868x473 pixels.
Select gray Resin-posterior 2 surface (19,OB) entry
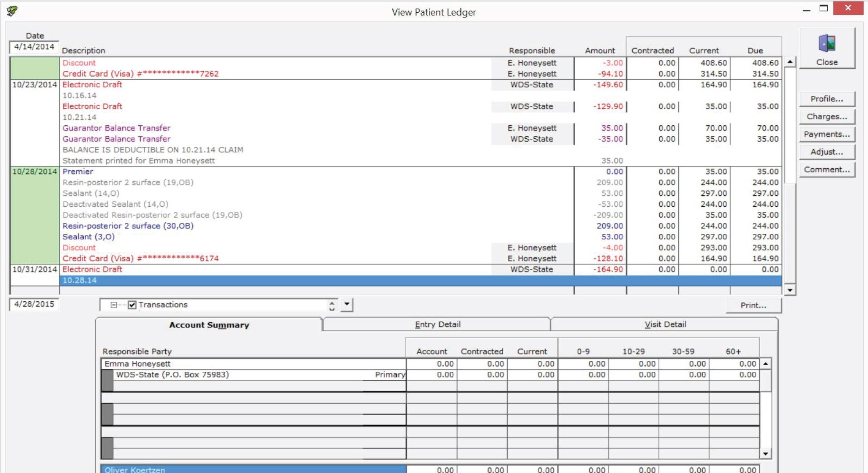click(x=420, y=183)
